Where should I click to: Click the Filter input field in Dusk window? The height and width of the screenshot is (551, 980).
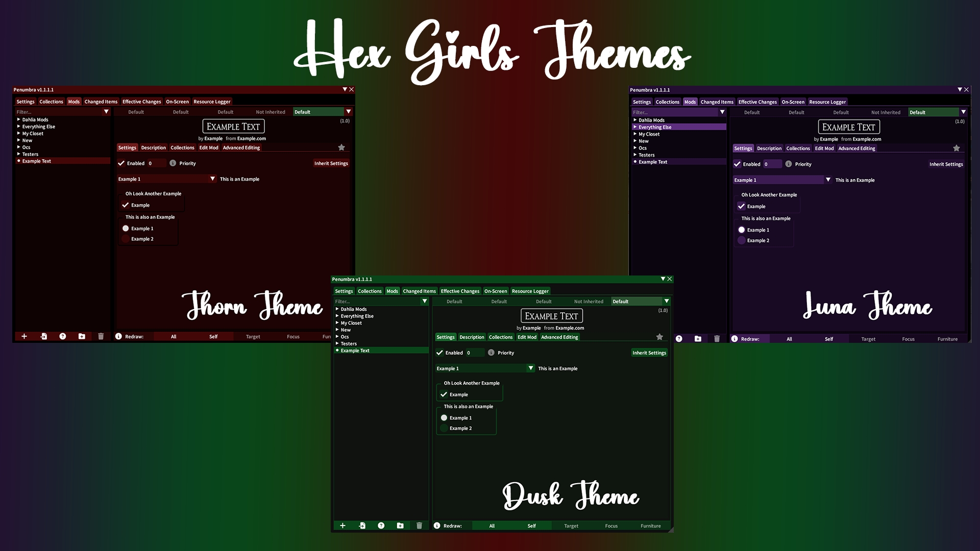point(377,302)
